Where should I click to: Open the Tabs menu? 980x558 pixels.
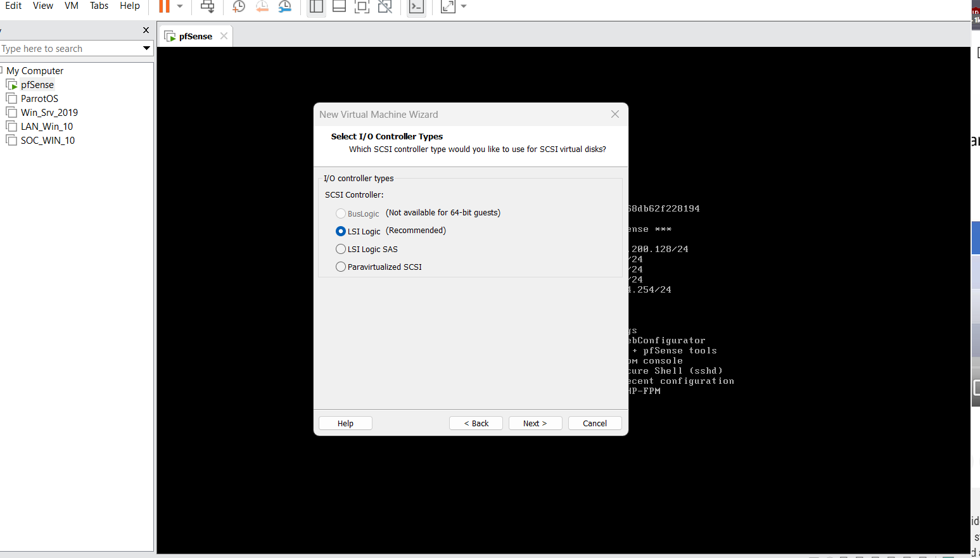99,6
